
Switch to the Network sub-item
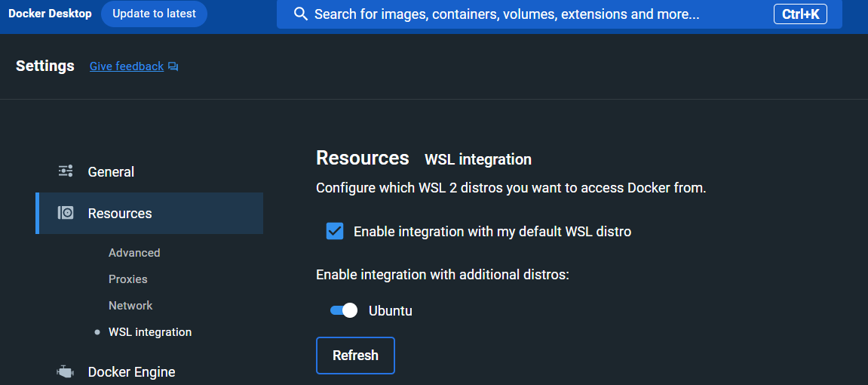coord(130,306)
